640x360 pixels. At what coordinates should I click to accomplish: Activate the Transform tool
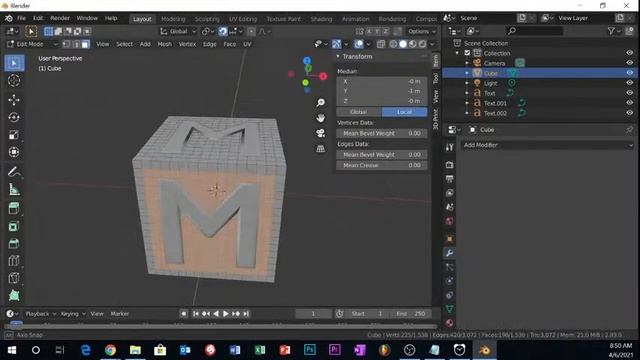(x=14, y=152)
